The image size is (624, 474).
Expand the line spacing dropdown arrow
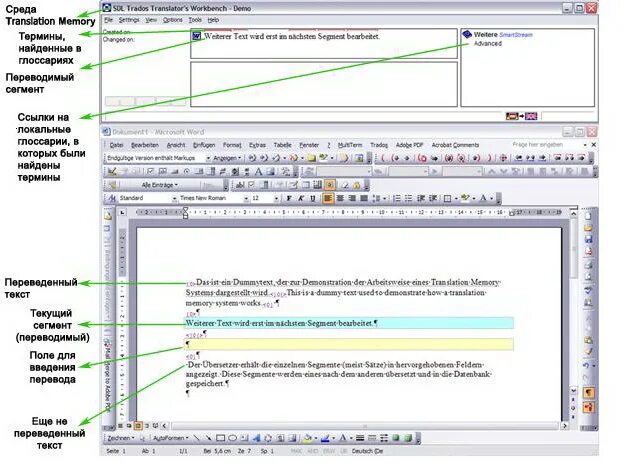click(384, 198)
